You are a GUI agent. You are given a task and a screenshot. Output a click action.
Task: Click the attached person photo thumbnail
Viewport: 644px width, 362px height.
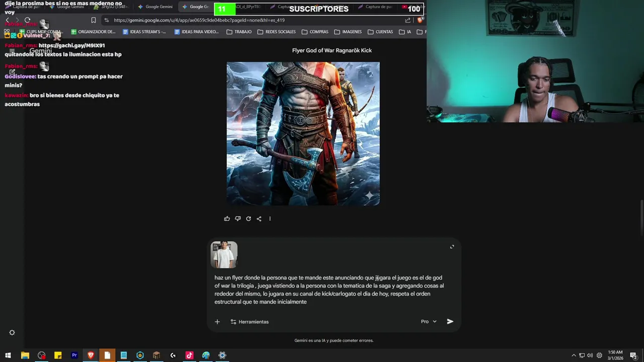point(224,254)
